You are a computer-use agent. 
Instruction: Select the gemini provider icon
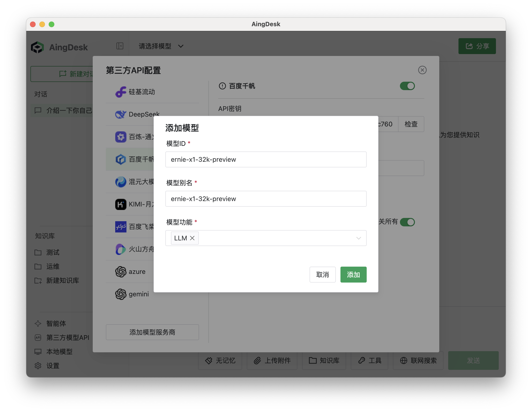pyautogui.click(x=121, y=294)
